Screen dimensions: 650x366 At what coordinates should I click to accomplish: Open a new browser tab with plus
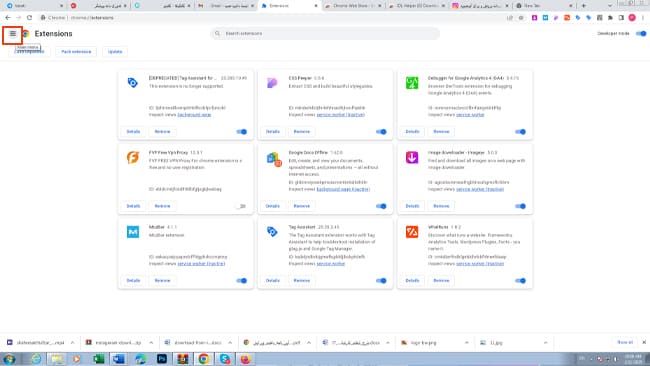(x=584, y=6)
